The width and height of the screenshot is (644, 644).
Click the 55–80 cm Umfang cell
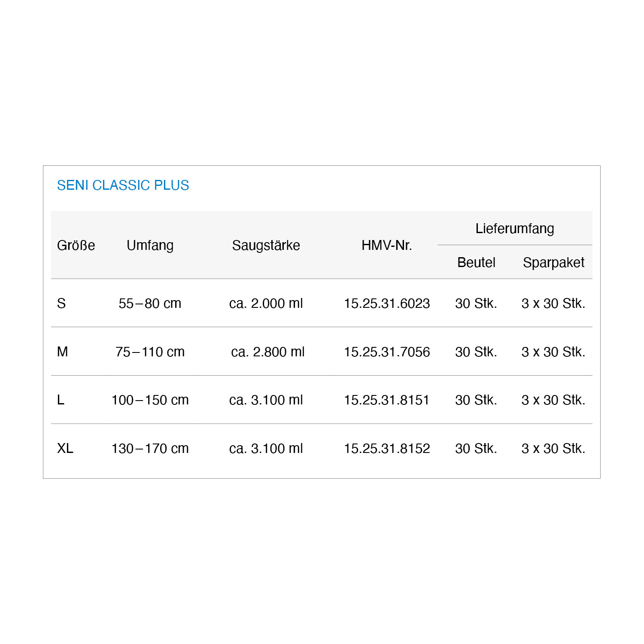[x=150, y=304]
